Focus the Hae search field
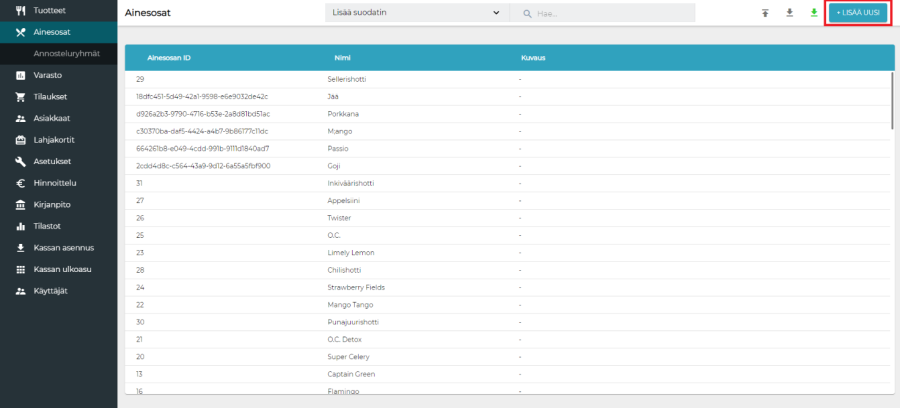Viewport: 900px width, 408px height. [x=612, y=14]
